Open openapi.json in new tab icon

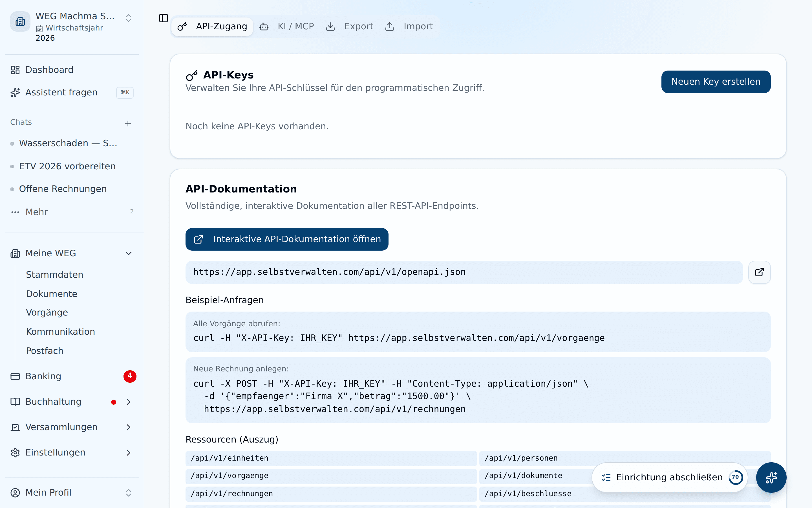[759, 272]
